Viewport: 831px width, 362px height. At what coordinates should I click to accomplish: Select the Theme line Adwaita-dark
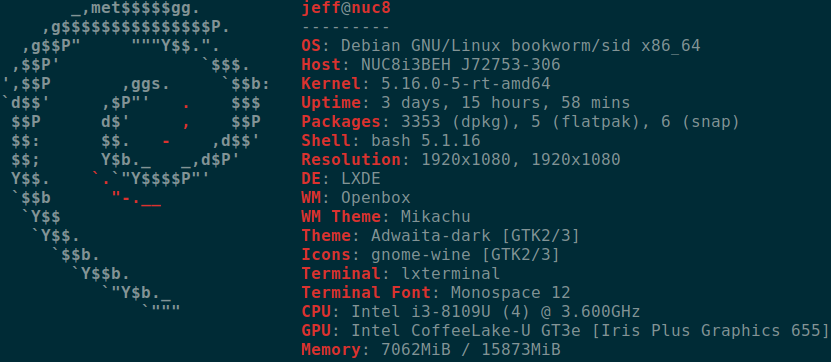point(441,236)
